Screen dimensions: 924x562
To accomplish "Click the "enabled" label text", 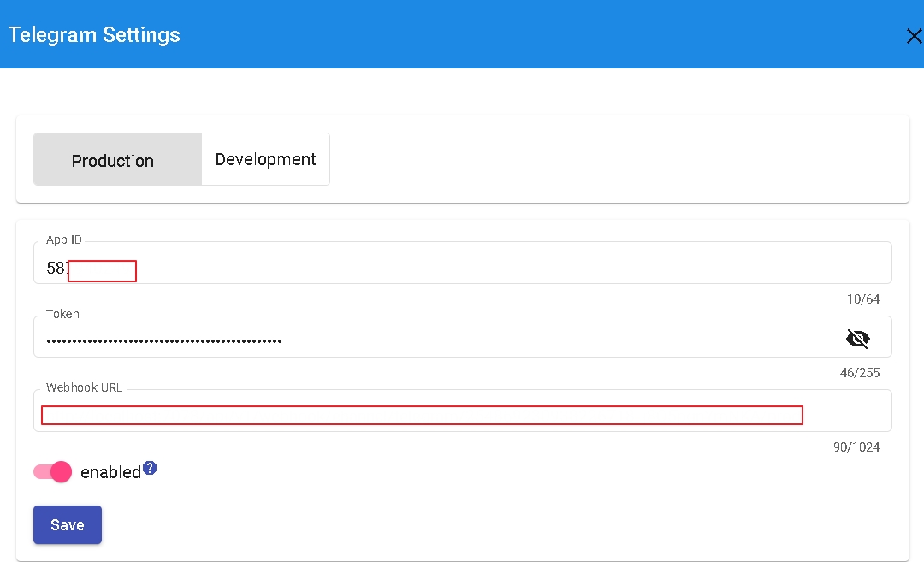I will click(x=110, y=472).
